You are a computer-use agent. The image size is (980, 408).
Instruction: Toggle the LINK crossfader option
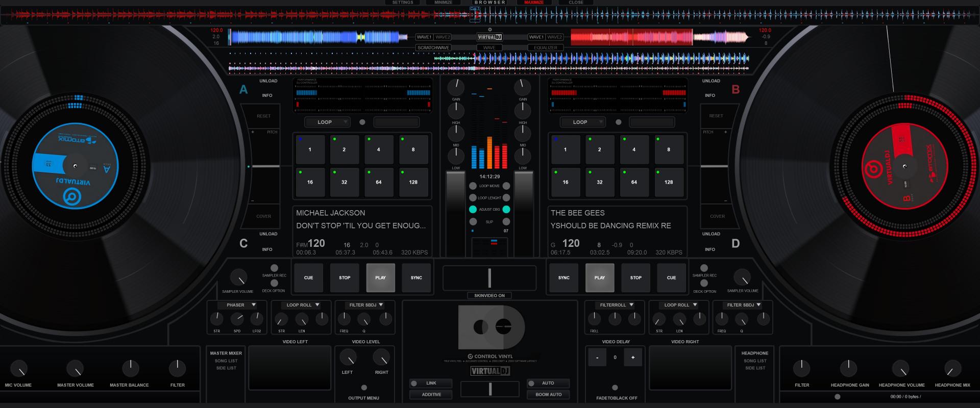click(431, 383)
